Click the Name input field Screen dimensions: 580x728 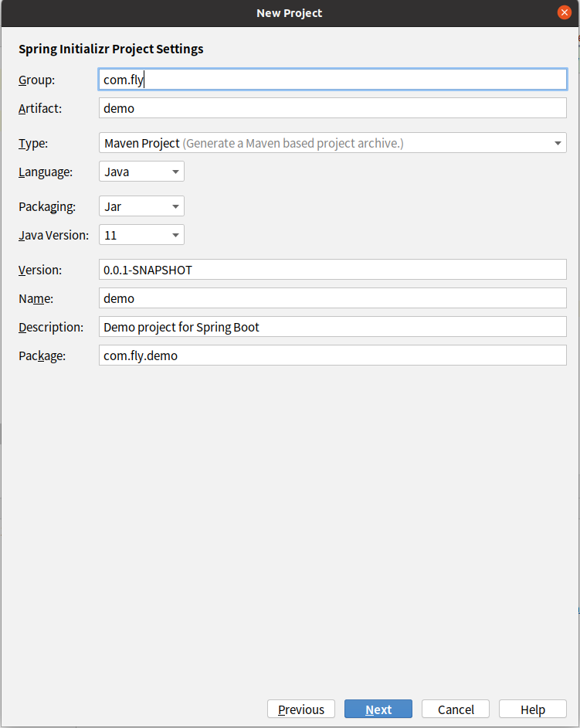coord(333,298)
